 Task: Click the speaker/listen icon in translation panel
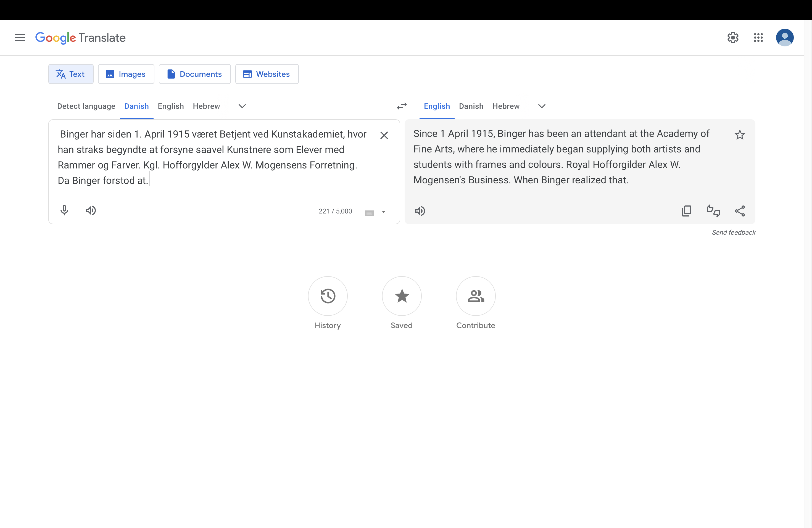(x=420, y=211)
